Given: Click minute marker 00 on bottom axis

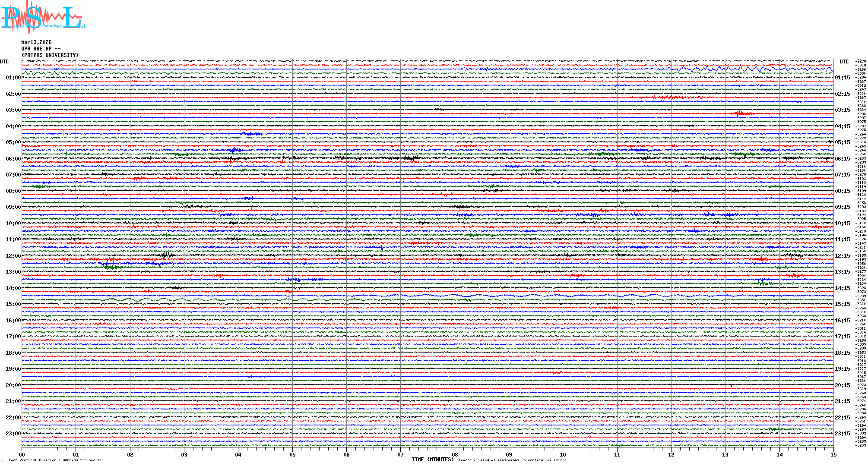Looking at the screenshot, I should (22, 455).
